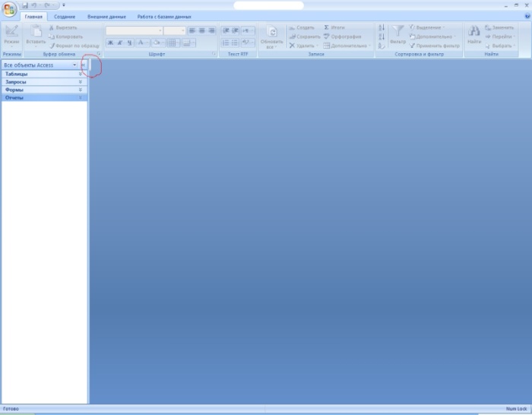Screen dimensions: 532x415
Task: Align text left
Action: pyautogui.click(x=192, y=30)
